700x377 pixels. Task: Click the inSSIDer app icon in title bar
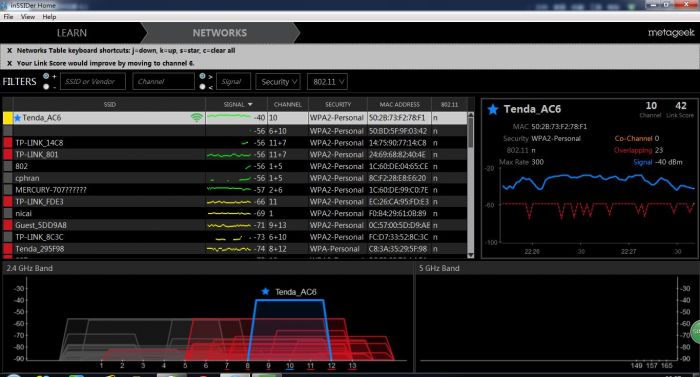pyautogui.click(x=4, y=5)
